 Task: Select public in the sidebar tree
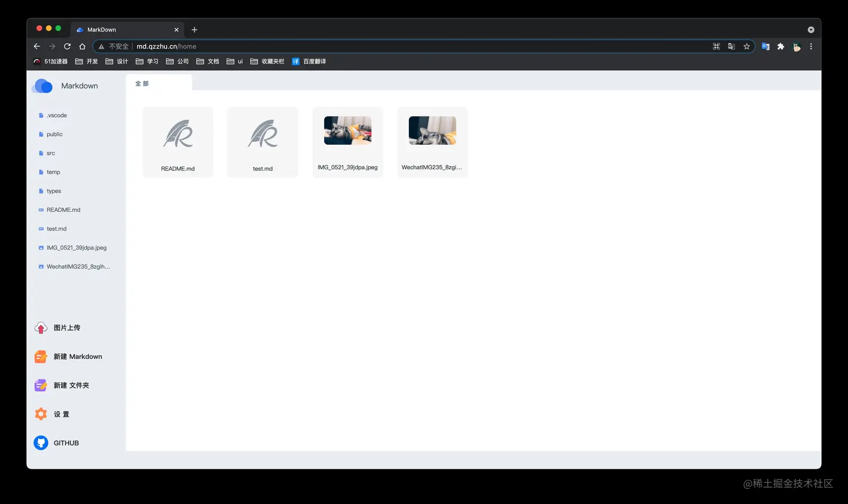tap(54, 135)
